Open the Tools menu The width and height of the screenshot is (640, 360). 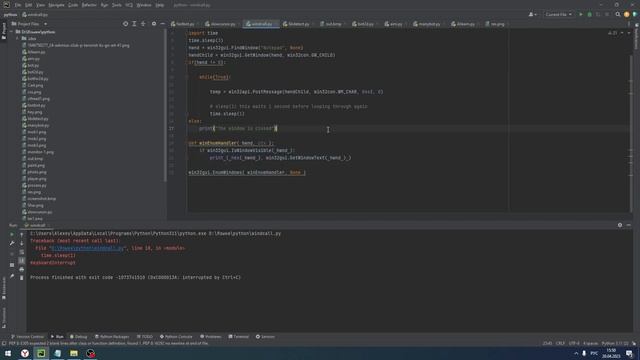click(x=117, y=5)
